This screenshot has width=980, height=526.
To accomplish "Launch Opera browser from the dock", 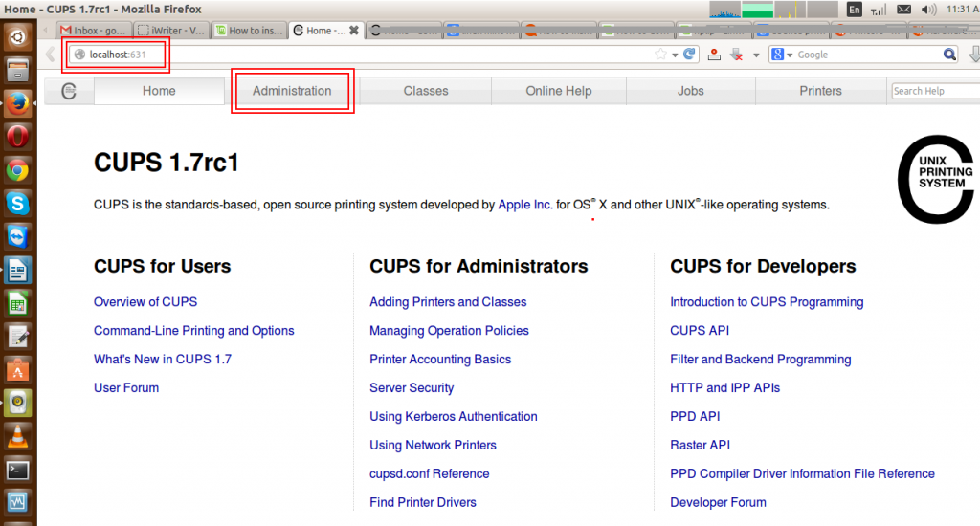I will 17,137.
